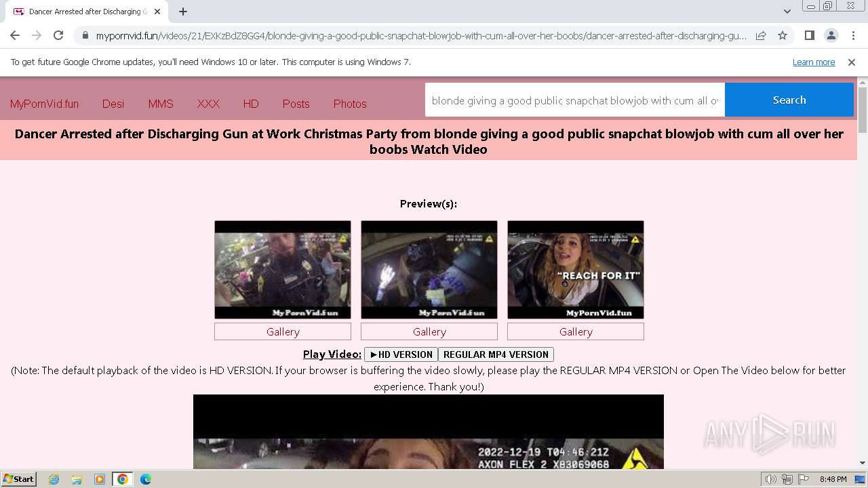Click the browser forward arrow
Screen dimensions: 868x488
(x=37, y=35)
